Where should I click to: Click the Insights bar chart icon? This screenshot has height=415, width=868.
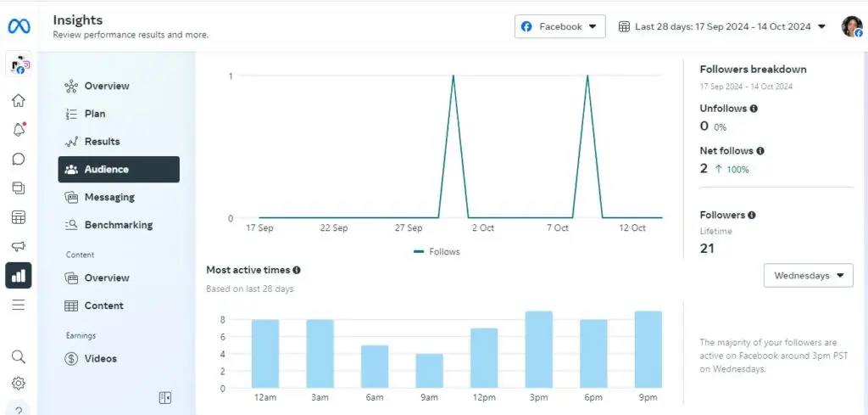[x=18, y=275]
